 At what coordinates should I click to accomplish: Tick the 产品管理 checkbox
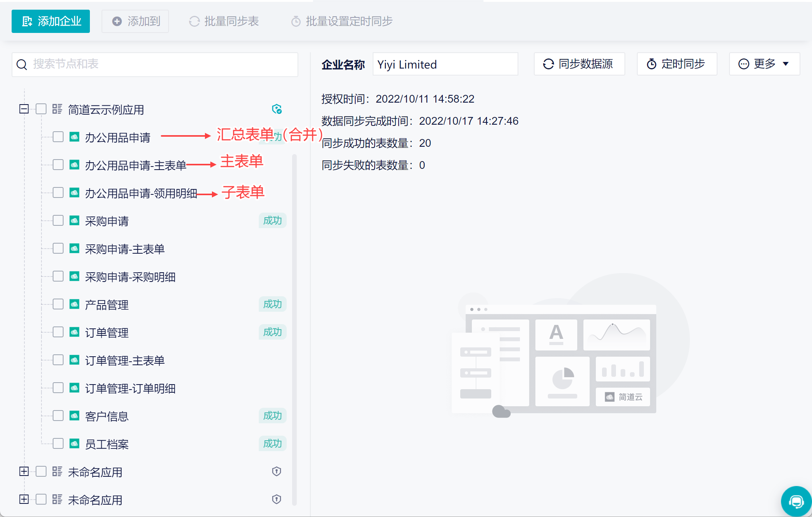point(58,304)
